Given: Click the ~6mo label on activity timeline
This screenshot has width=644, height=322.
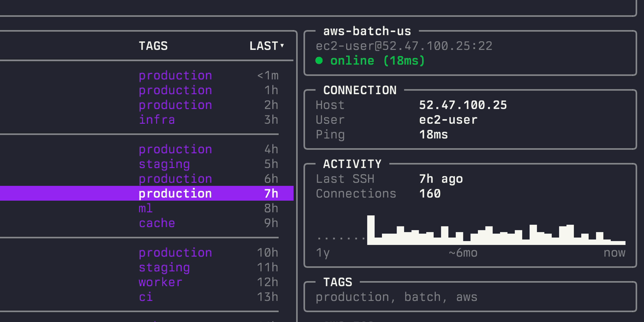Looking at the screenshot, I should 463,253.
